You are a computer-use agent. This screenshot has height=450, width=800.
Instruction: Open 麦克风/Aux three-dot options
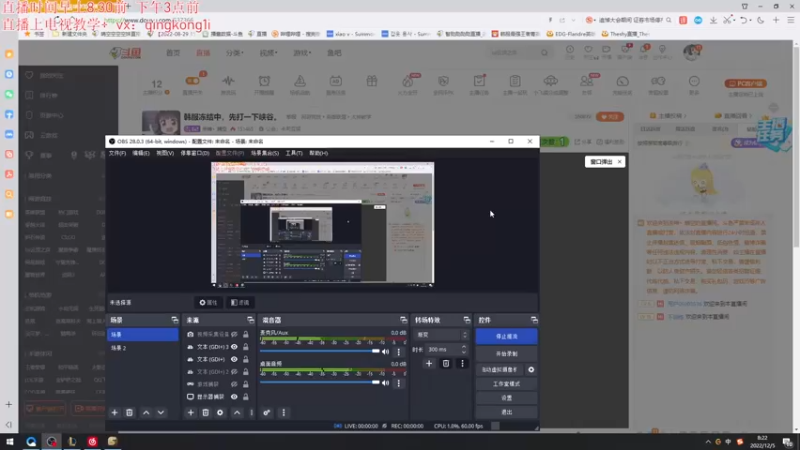point(398,352)
